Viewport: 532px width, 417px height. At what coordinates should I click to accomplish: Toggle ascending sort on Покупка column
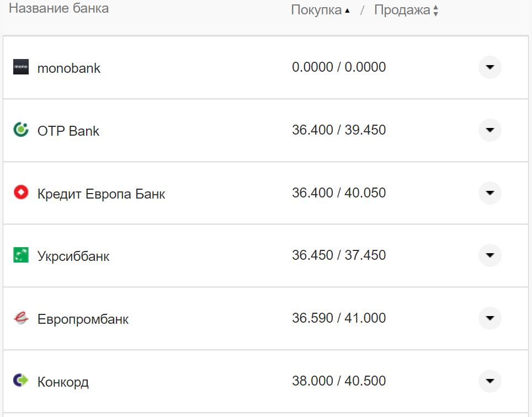[348, 9]
